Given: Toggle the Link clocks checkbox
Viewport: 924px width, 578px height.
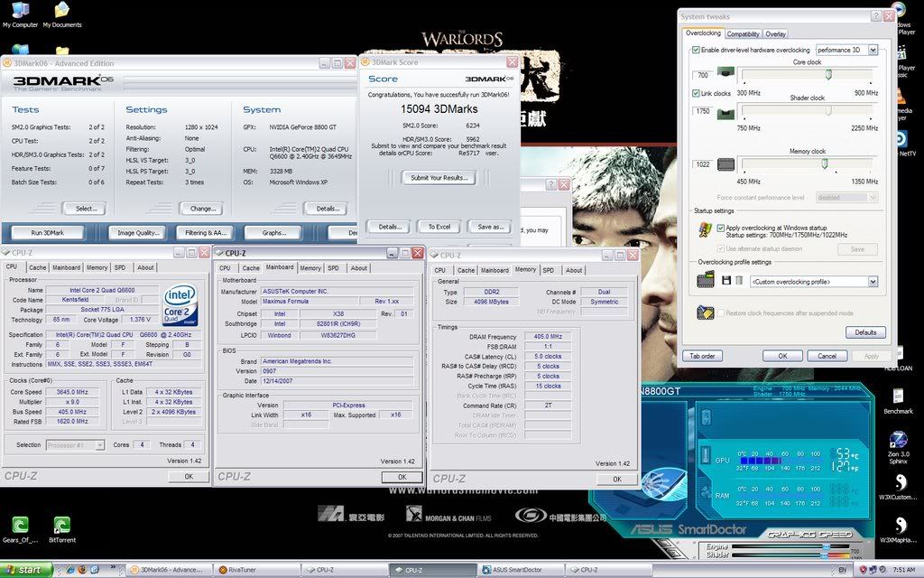Looking at the screenshot, I should tap(696, 93).
